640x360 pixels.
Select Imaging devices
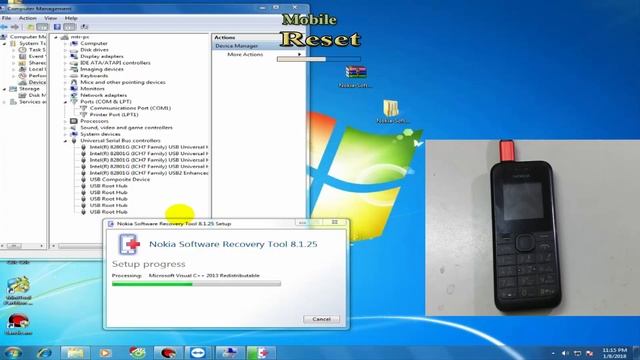point(102,69)
